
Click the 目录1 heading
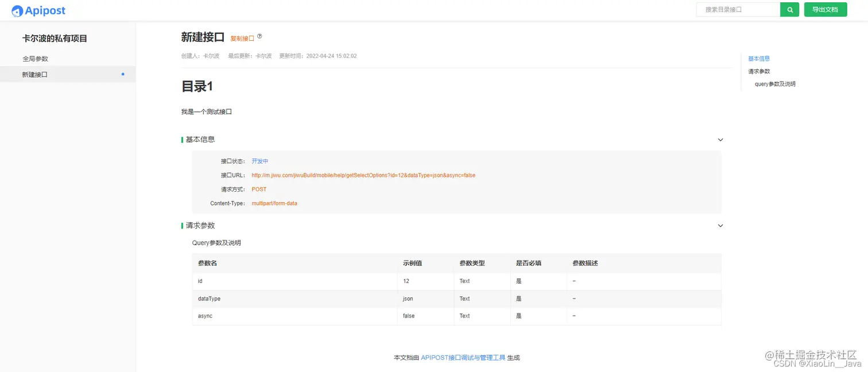(197, 87)
